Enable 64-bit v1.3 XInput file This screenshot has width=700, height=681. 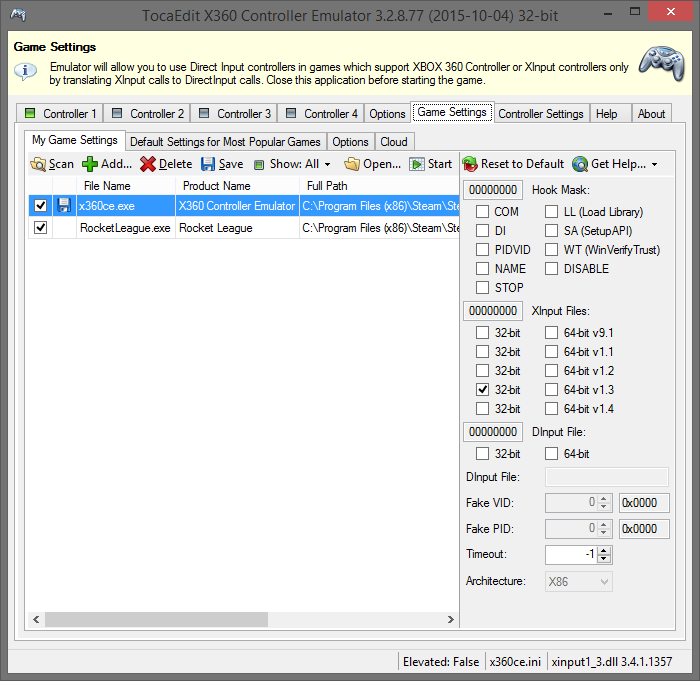pos(551,389)
